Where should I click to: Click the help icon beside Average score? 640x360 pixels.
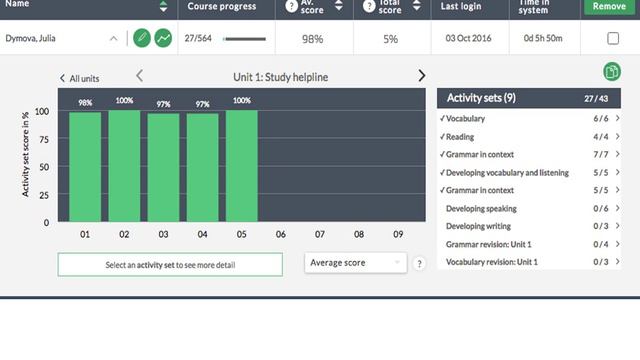pyautogui.click(x=419, y=264)
